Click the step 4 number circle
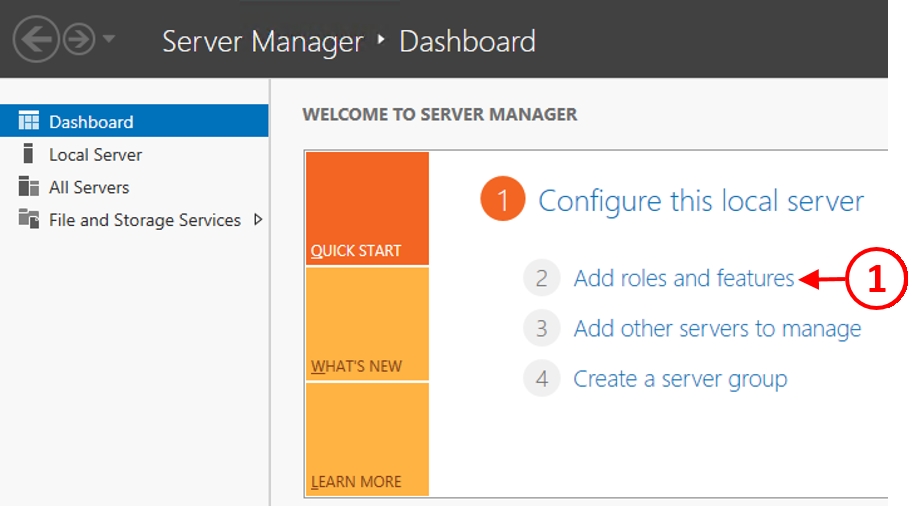The width and height of the screenshot is (913, 506). (x=542, y=378)
